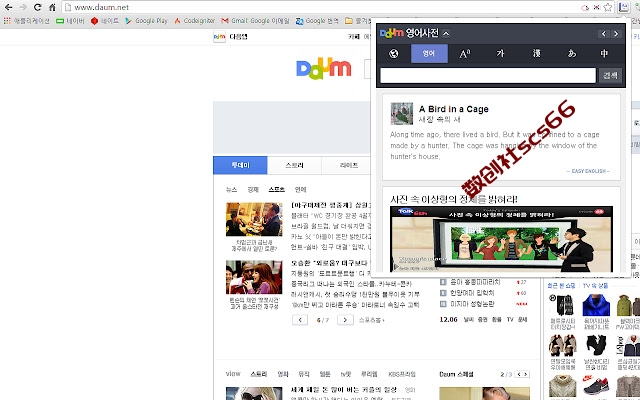
Task: Open the TV 속 상품 shopping tab
Action: (x=596, y=286)
